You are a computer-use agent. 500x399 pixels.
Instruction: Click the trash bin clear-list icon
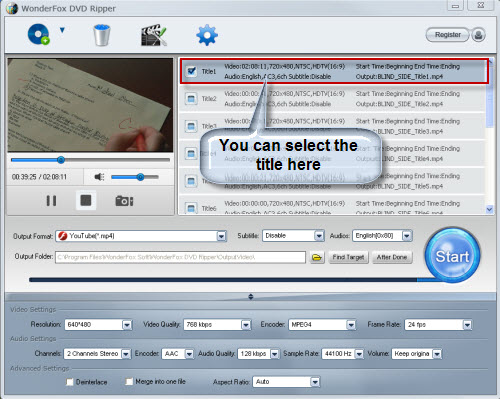102,35
